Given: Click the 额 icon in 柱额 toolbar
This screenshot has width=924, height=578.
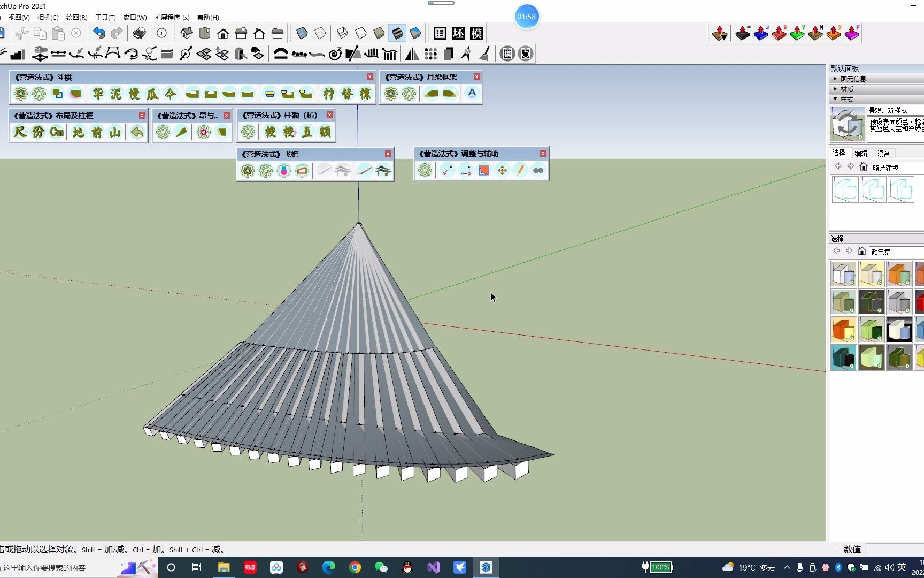Looking at the screenshot, I should point(325,132).
